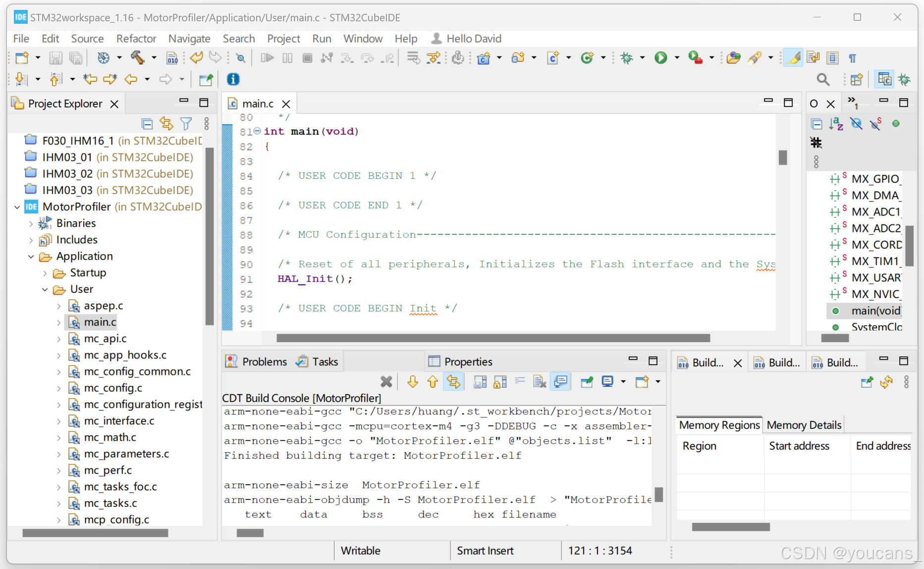Toggle Link with Editor in Project Explorer
Screen dimensions: 924x569
(166, 123)
